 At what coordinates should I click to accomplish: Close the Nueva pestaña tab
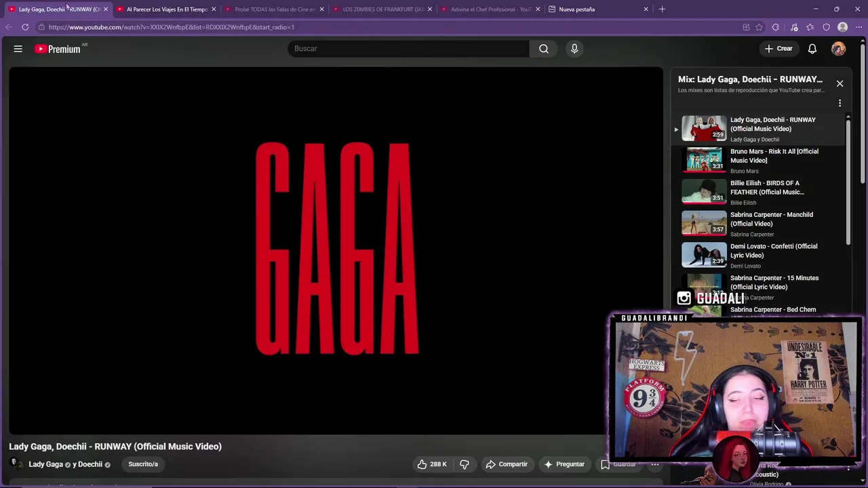(646, 9)
